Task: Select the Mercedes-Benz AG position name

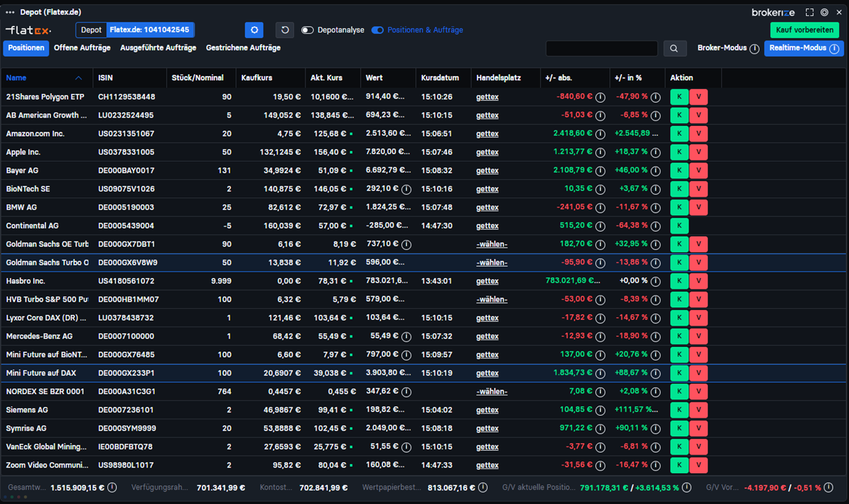Action: [39, 336]
